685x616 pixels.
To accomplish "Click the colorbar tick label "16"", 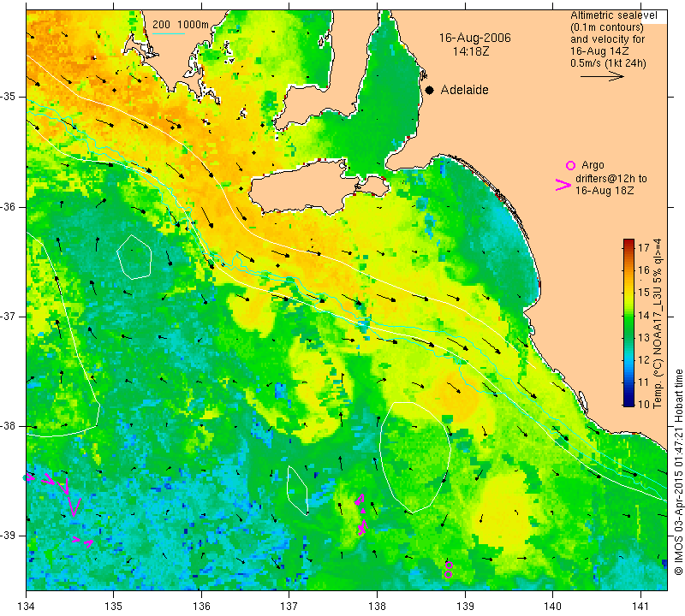I will (x=644, y=269).
